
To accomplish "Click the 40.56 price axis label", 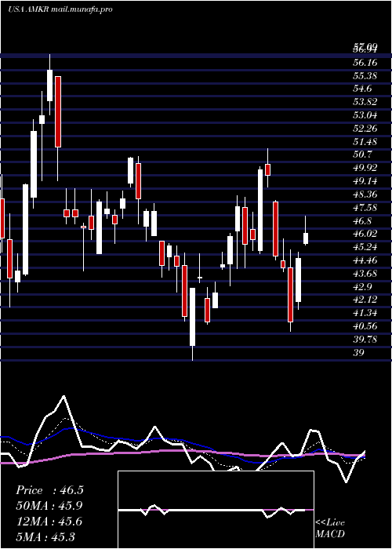I will pos(365,327).
